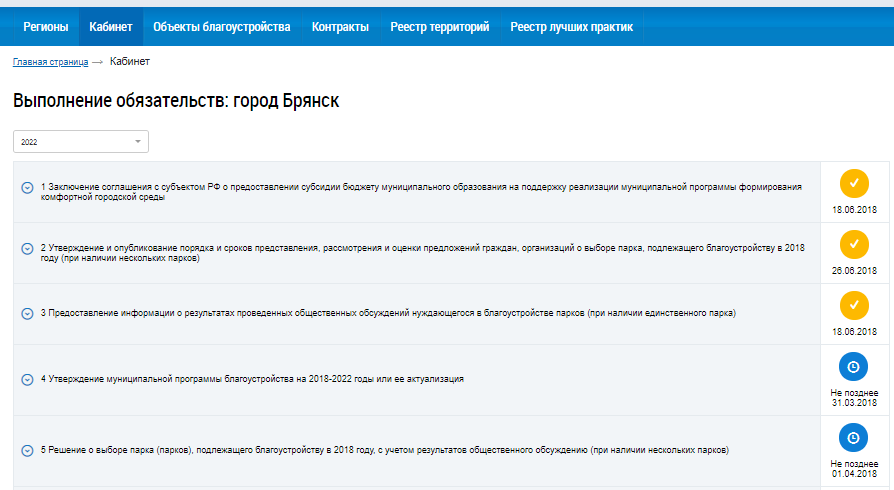Expand item 1 about subsidy agreement
Viewport: 894px width, 490px height.
click(x=27, y=187)
